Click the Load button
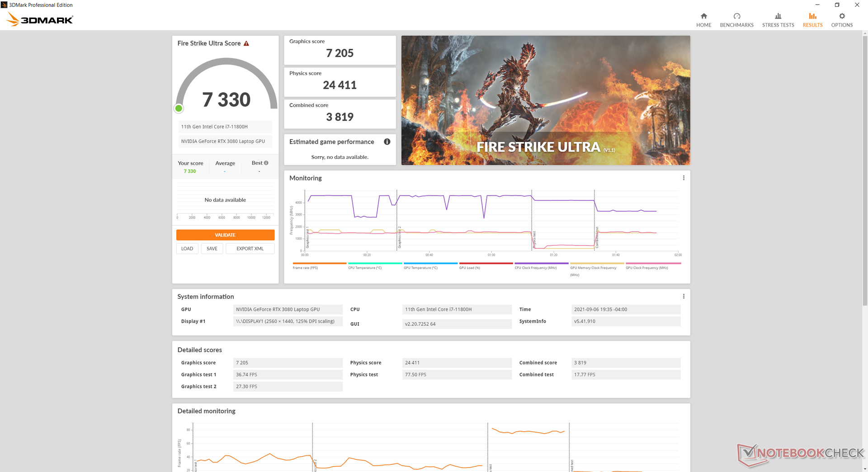Image resolution: width=868 pixels, height=472 pixels. point(187,248)
